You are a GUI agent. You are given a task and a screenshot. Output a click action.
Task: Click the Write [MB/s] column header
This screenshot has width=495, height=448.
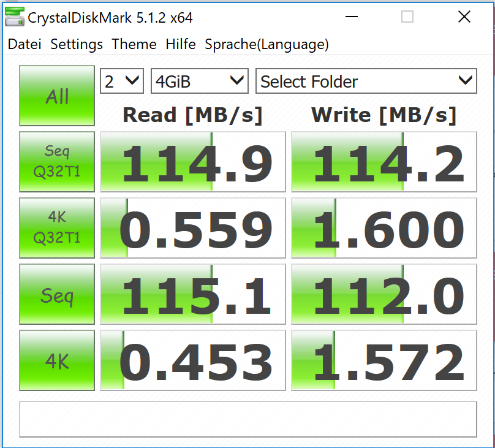tap(384, 115)
